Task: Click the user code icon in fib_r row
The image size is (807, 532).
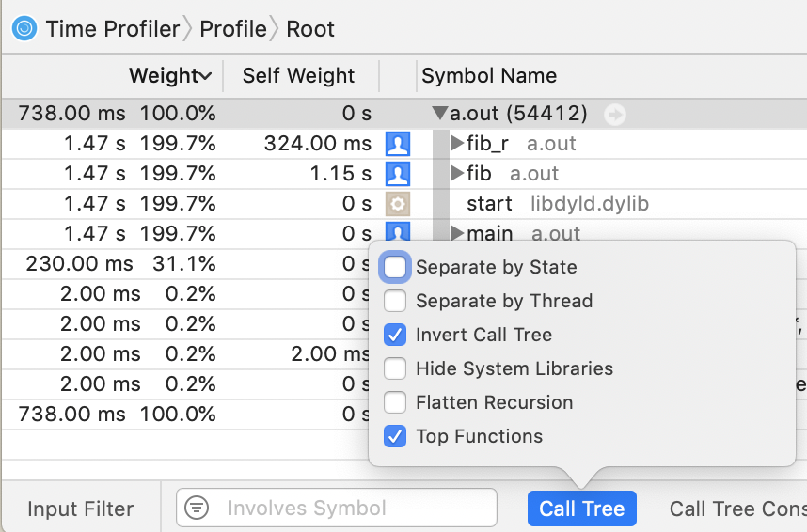Action: 399,144
